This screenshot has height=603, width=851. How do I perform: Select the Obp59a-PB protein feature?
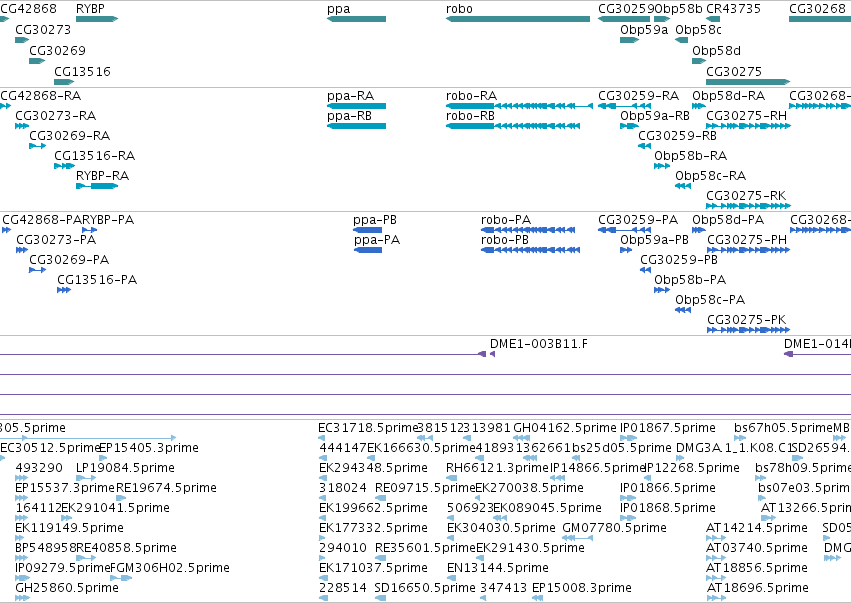pos(626,250)
